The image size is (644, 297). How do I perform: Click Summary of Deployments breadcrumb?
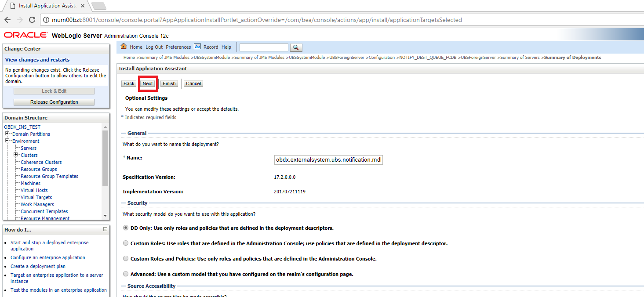[573, 58]
